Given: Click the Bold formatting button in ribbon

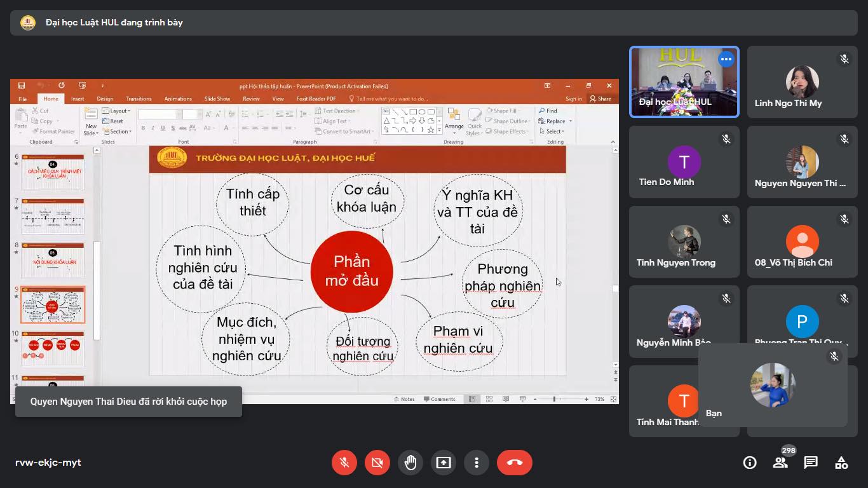Looking at the screenshot, I should [x=143, y=128].
